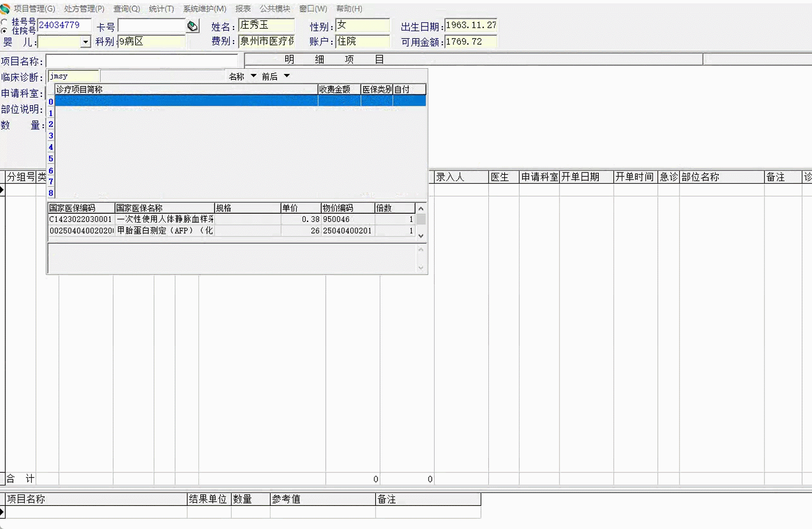Select row number 8 in the item list
Screen dimensions: 812x529
[51, 193]
